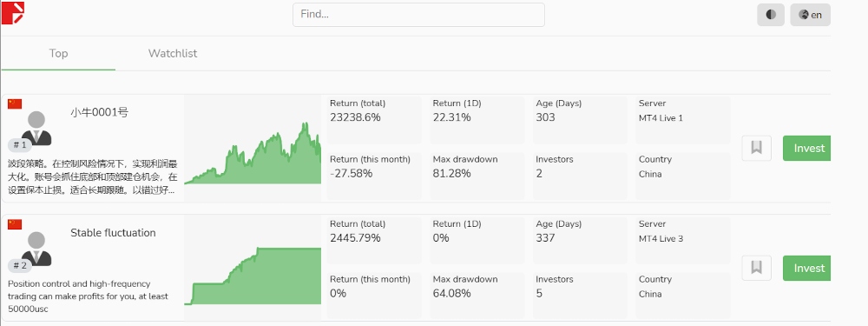Click the red logo icon at top left
The image size is (868, 326).
pyautogui.click(x=13, y=13)
